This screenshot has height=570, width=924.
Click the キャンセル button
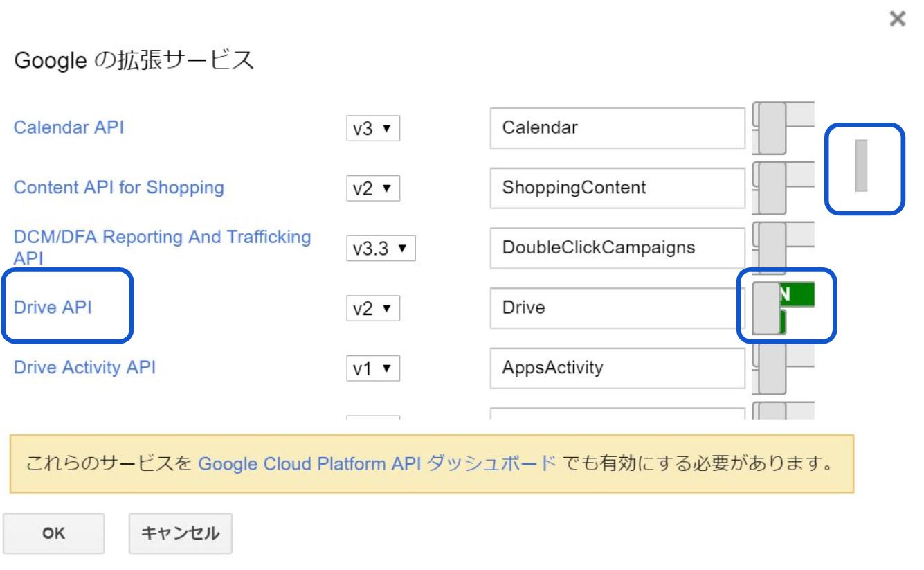[180, 533]
